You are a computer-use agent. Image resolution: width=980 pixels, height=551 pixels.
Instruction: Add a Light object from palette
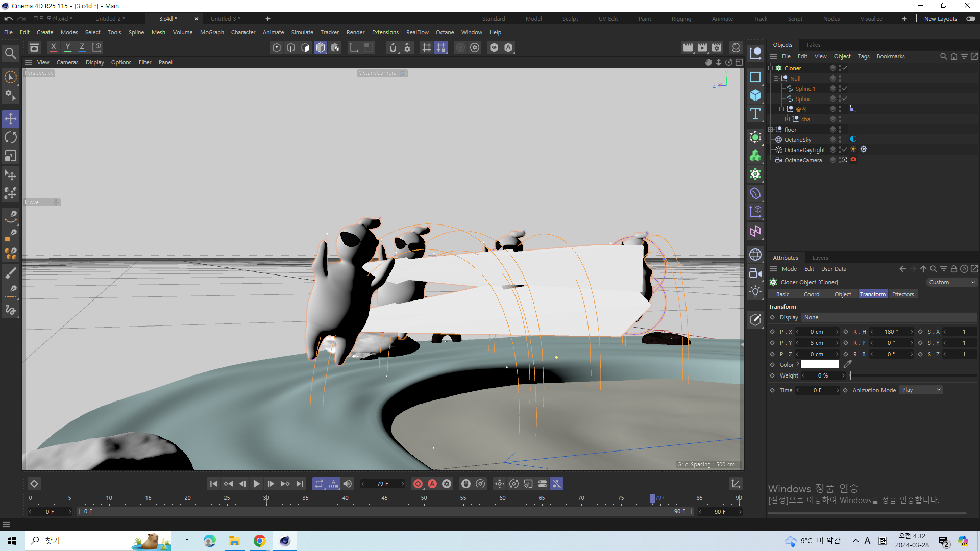coord(755,291)
